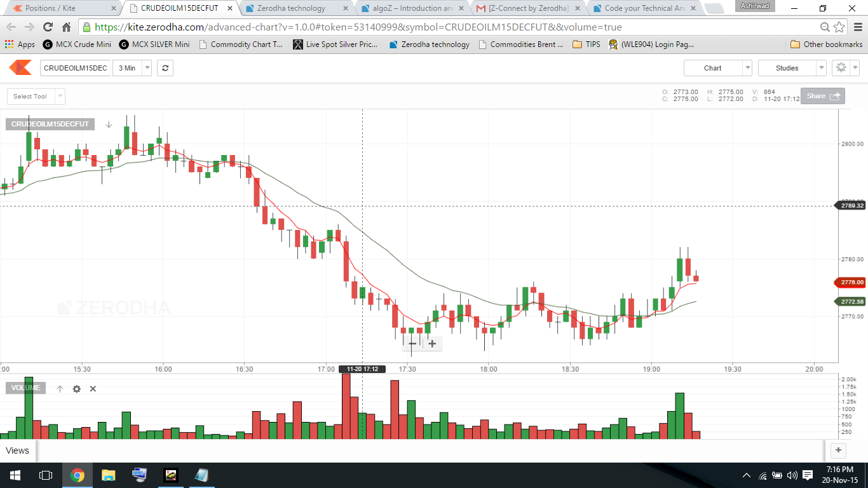The image size is (868, 488).
Task: Open Apps shortcut in bookmarks bar
Action: pyautogui.click(x=20, y=44)
